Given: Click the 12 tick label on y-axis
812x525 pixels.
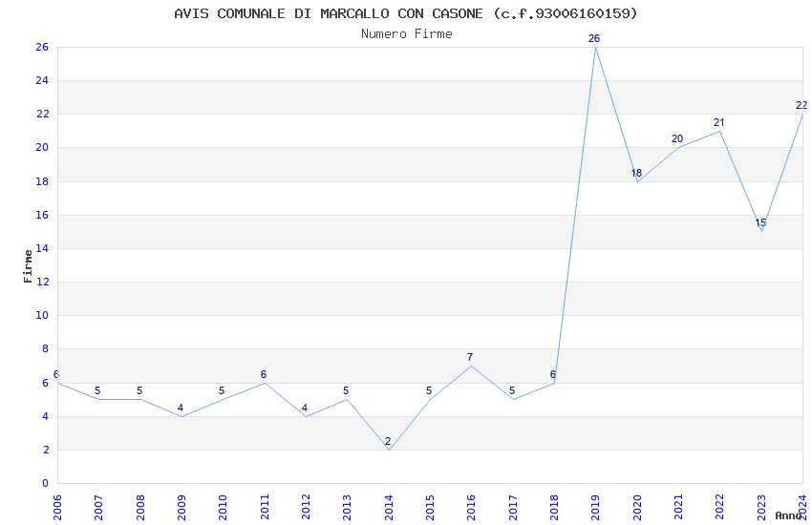Looking at the screenshot, I should (42, 282).
